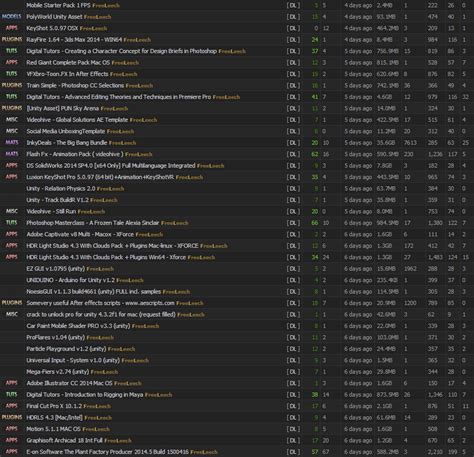Click TUTS icon beside Creating a Character Concept

pyautogui.click(x=11, y=51)
